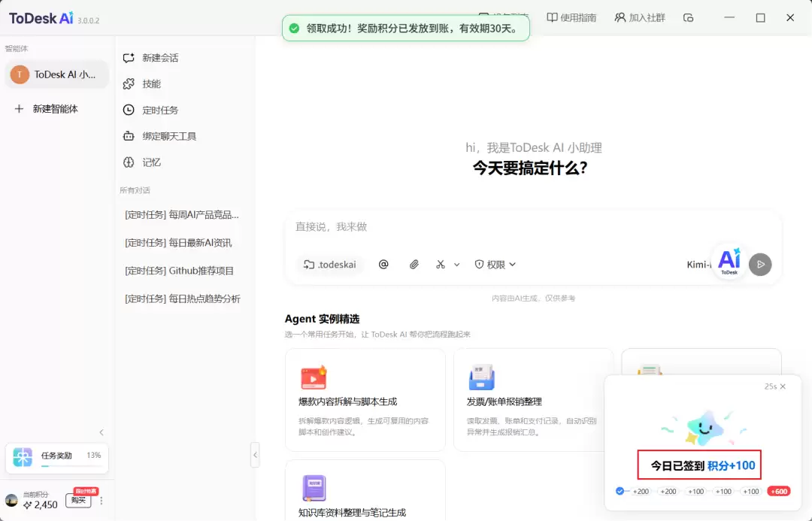Click the tools icon beside the paperclip
812x521 pixels.
(441, 264)
